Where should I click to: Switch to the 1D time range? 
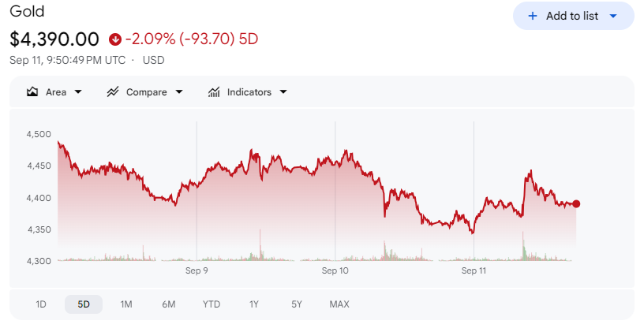pyautogui.click(x=41, y=304)
